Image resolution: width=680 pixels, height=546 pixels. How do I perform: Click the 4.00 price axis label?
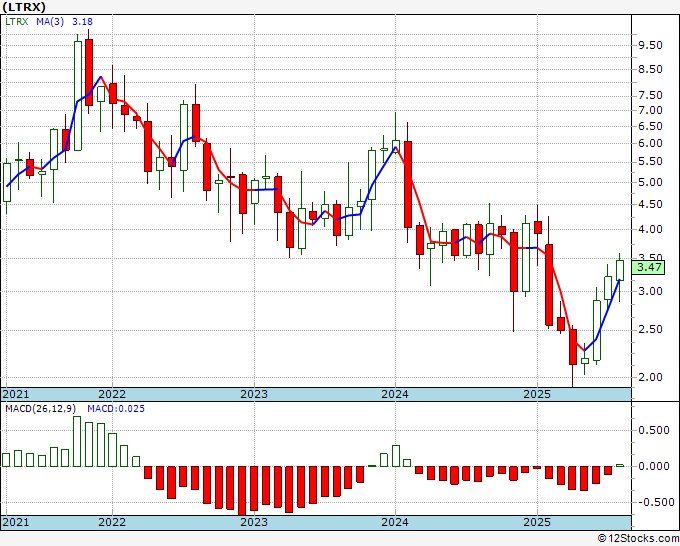coord(651,229)
